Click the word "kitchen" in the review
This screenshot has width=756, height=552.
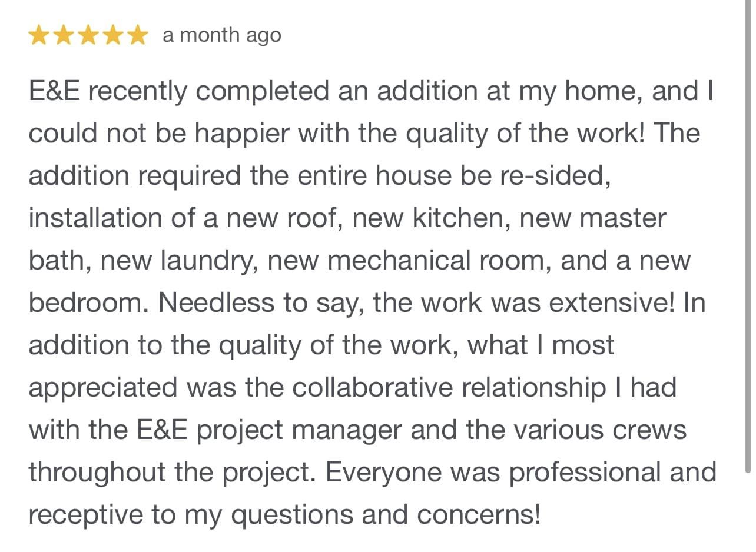tap(460, 218)
